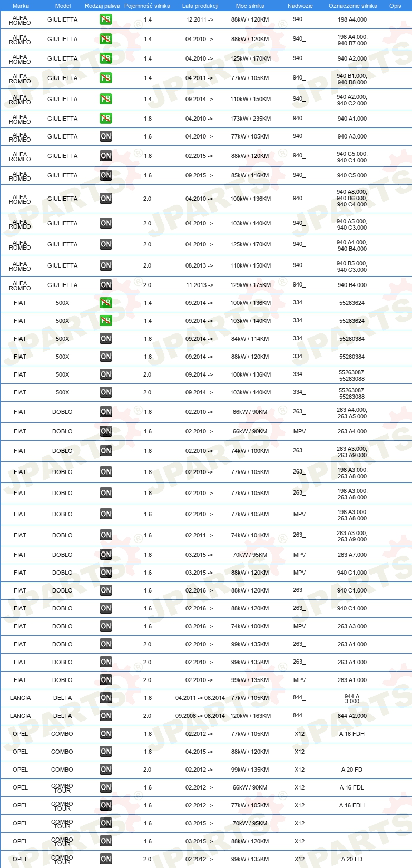This screenshot has width=412, height=868.
Task: Click the ON icon in the Giulietta 08.2013 row
Action: (x=106, y=265)
